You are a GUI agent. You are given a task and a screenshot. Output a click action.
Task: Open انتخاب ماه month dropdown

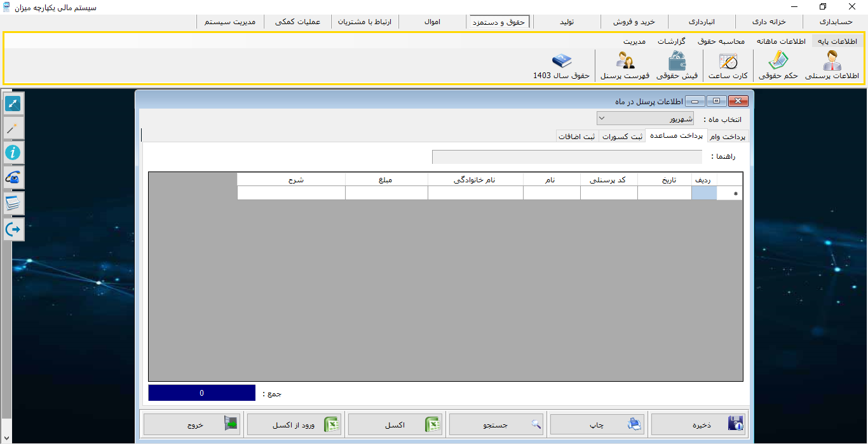click(645, 119)
